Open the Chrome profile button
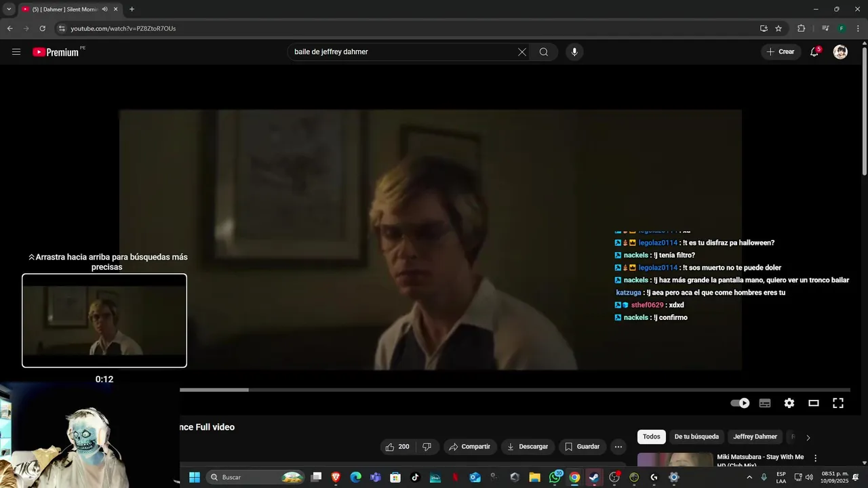This screenshot has width=868, height=488. coord(842,28)
